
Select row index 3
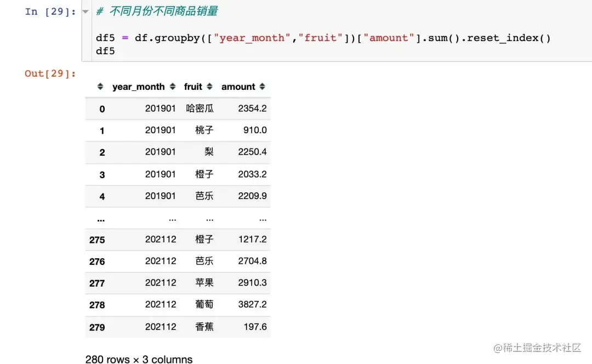(102, 175)
